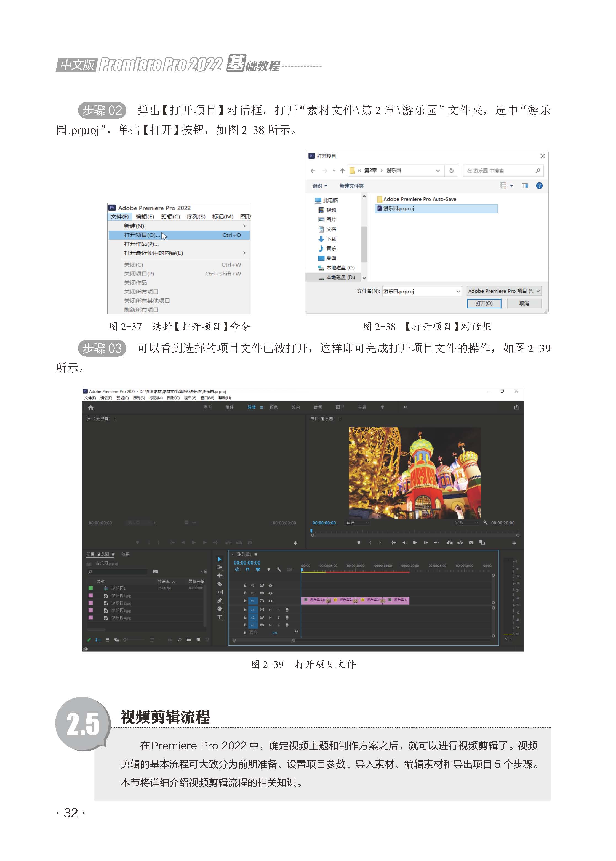Image resolution: width=616 pixels, height=861 pixels.
Task: Mute audio track A1
Action: click(270, 610)
